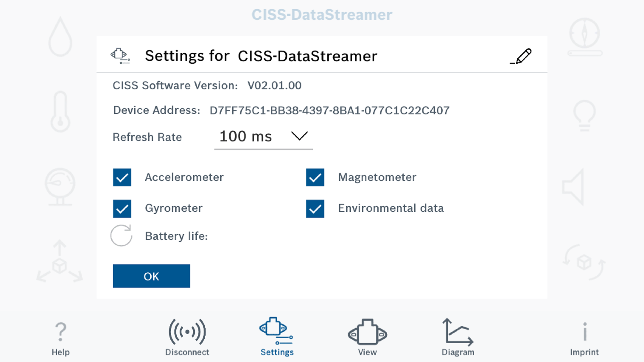Confirm settings with the OK button
The width and height of the screenshot is (644, 362).
(x=151, y=276)
